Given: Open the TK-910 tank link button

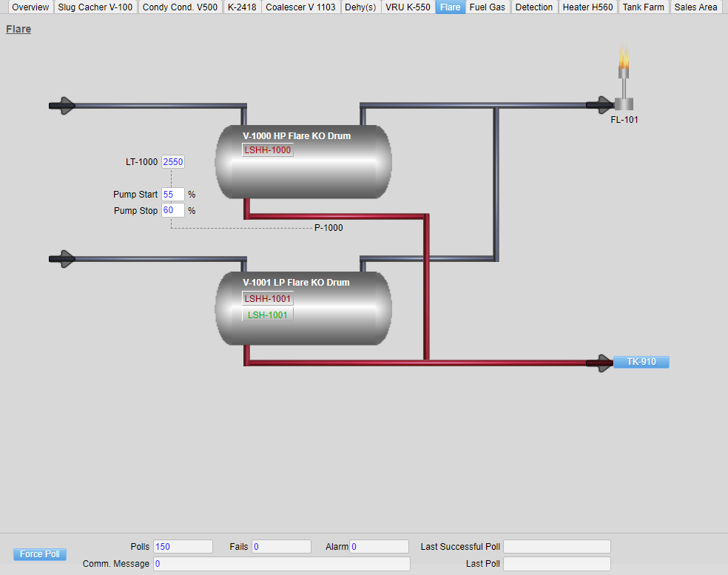Looking at the screenshot, I should pyautogui.click(x=641, y=362).
